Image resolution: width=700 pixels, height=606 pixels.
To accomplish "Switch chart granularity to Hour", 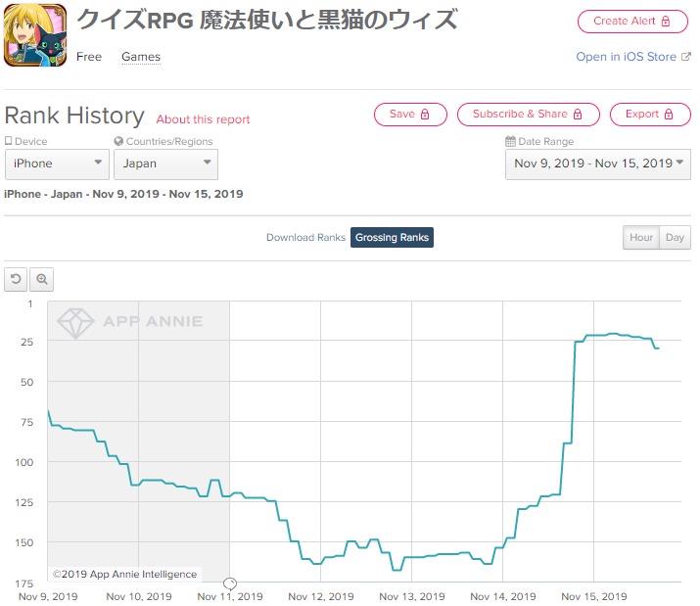I will click(641, 237).
